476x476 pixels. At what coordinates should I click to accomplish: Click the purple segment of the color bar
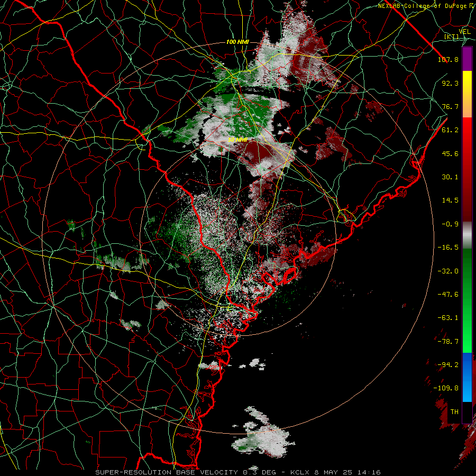pyautogui.click(x=467, y=59)
